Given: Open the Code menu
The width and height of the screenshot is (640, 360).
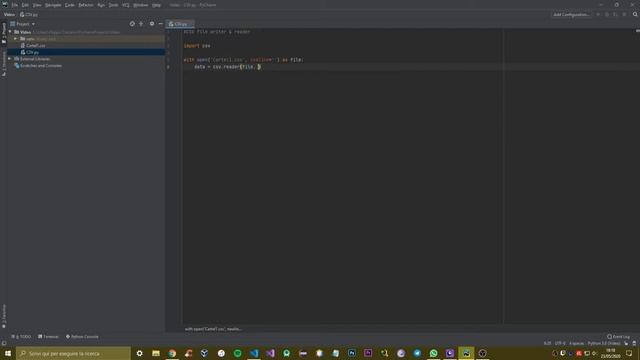Looking at the screenshot, I should pos(70,5).
